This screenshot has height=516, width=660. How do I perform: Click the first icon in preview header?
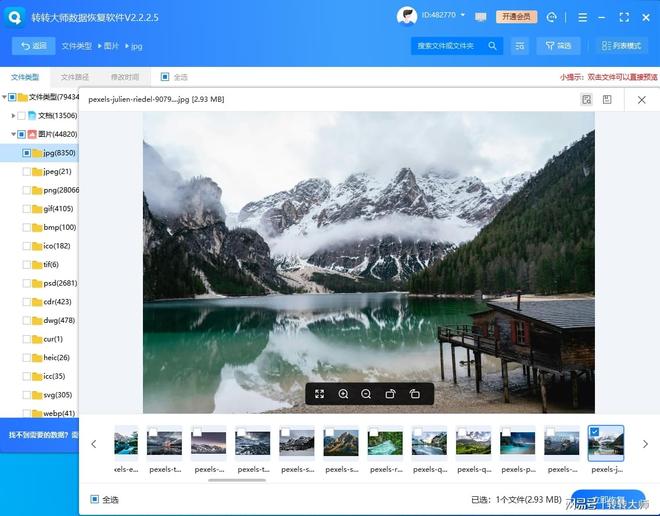[586, 99]
